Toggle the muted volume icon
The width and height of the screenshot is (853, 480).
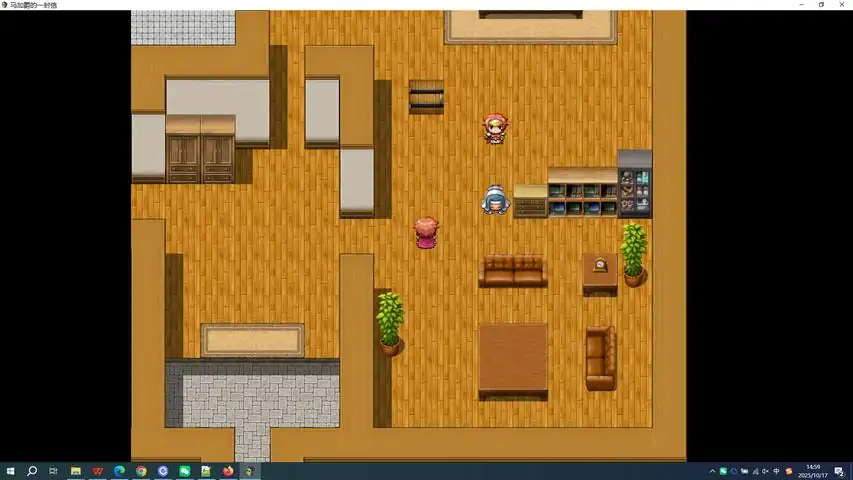[765, 471]
